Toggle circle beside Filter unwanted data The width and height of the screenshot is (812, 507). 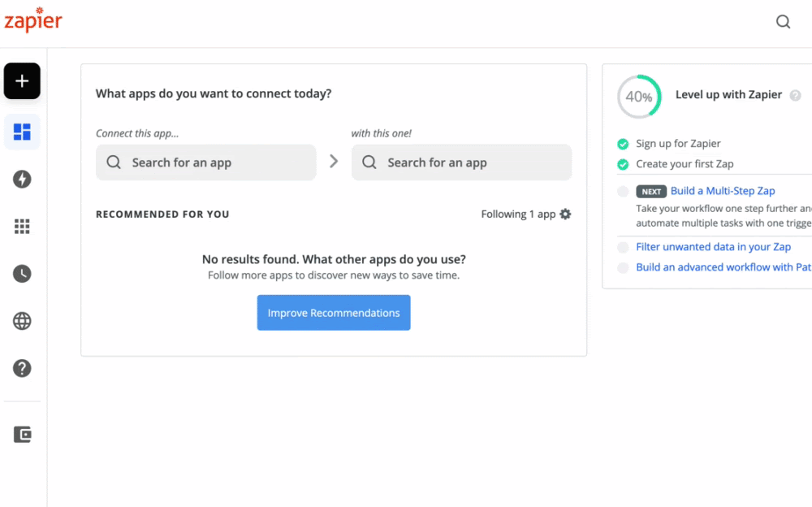[623, 247]
